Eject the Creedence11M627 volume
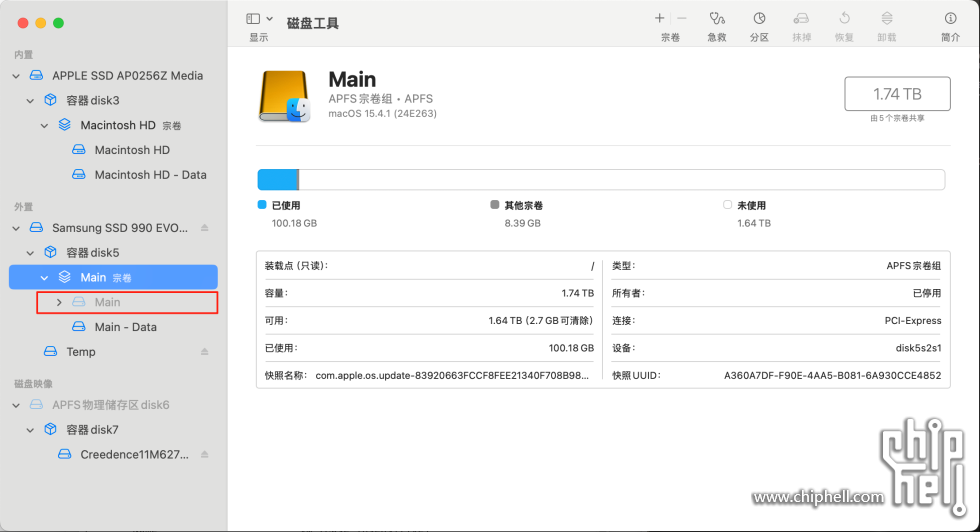980x532 pixels. [x=204, y=454]
